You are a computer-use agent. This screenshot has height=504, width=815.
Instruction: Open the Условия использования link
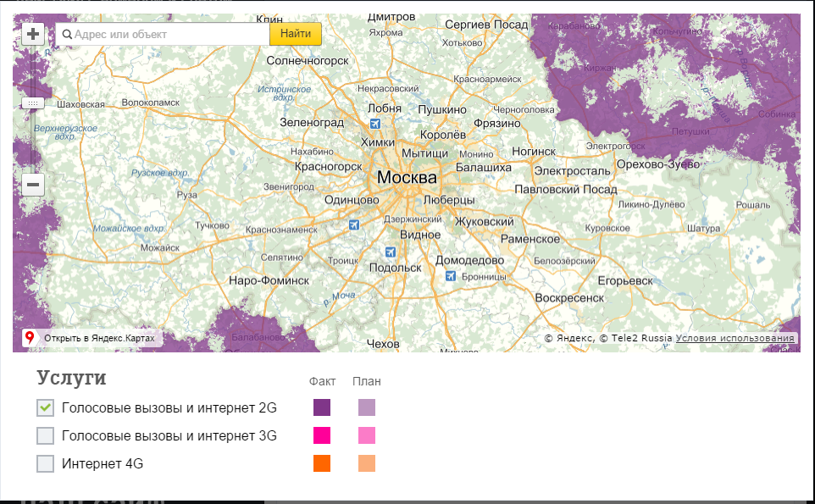coord(735,338)
